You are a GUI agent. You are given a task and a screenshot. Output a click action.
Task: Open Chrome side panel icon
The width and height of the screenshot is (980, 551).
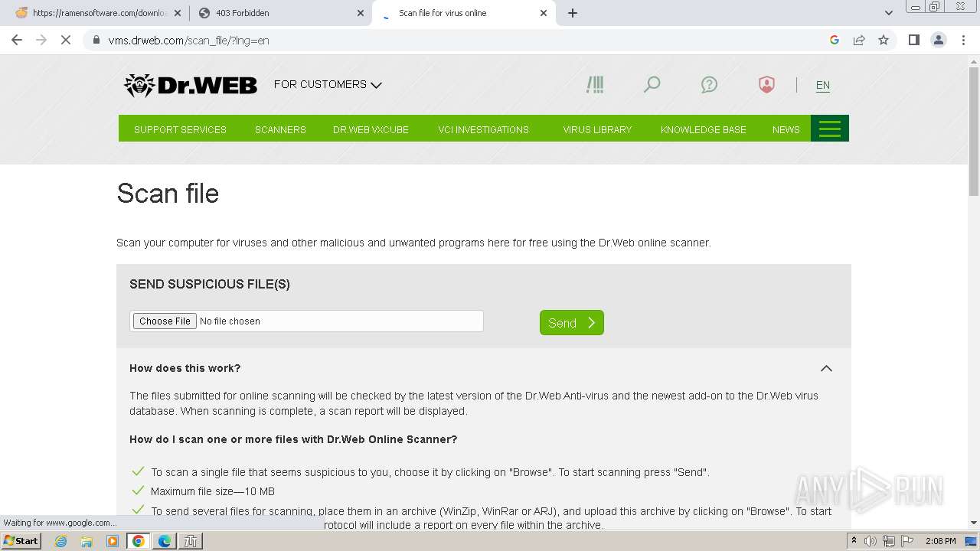point(913,40)
